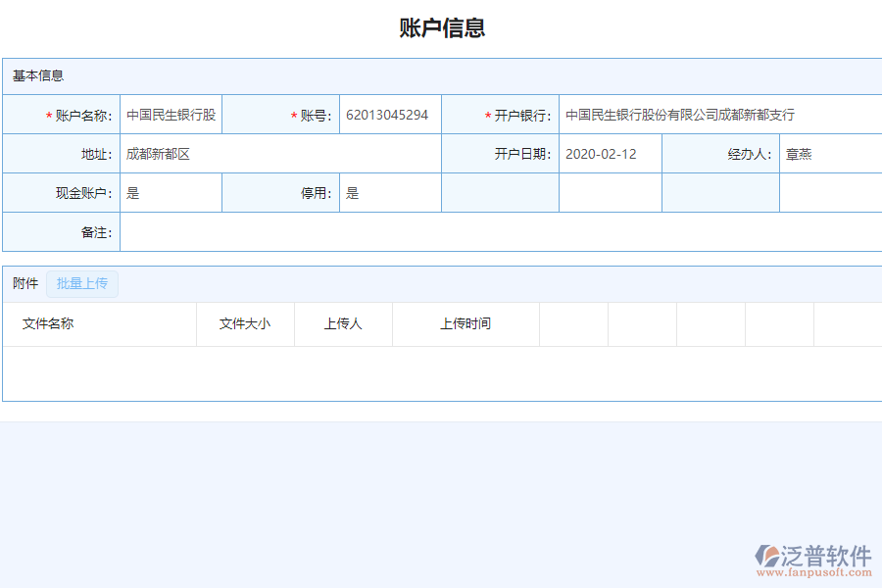Viewport: 882px width, 588px height.
Task: Click the 账户信息 page title
Action: [x=441, y=28]
